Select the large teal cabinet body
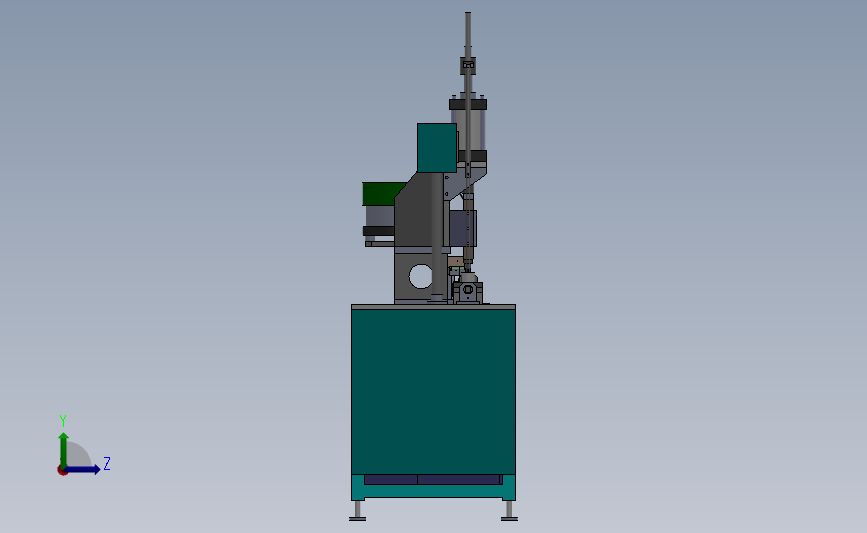Image resolution: width=867 pixels, height=533 pixels. 434,391
